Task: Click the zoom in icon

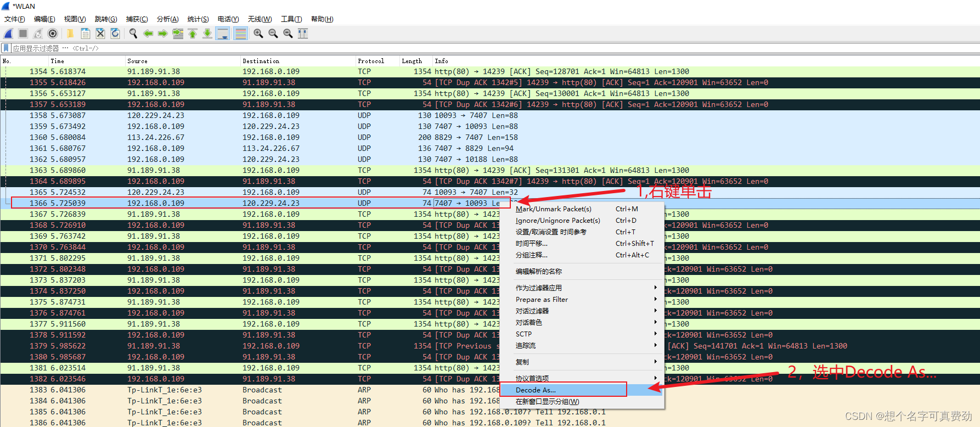Action: 258,33
